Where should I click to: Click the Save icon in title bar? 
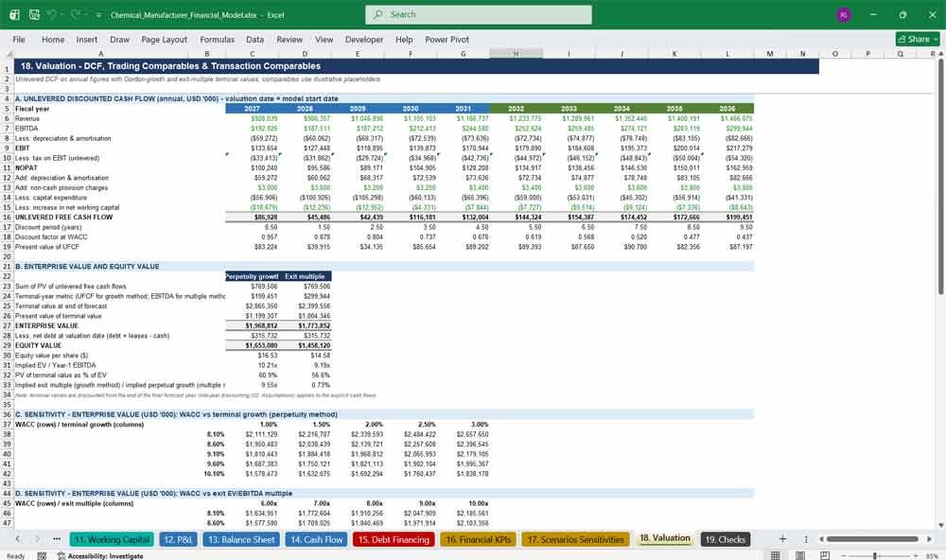(34, 14)
